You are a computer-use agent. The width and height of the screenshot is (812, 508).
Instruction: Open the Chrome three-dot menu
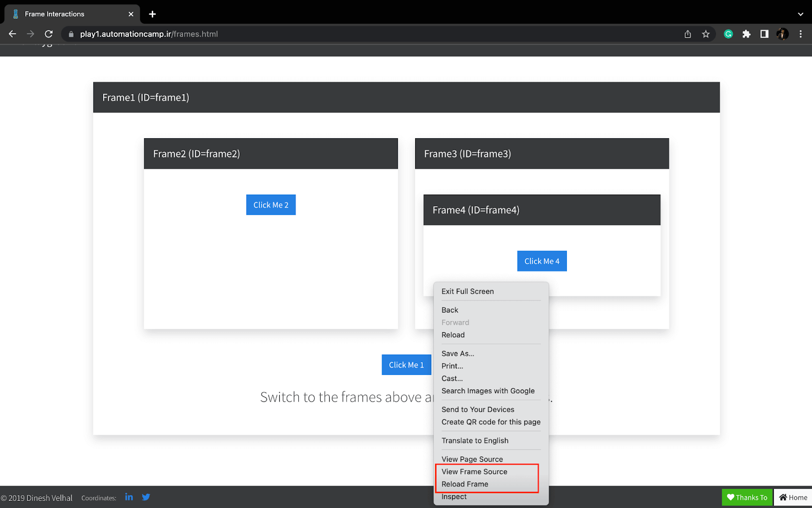coord(801,34)
